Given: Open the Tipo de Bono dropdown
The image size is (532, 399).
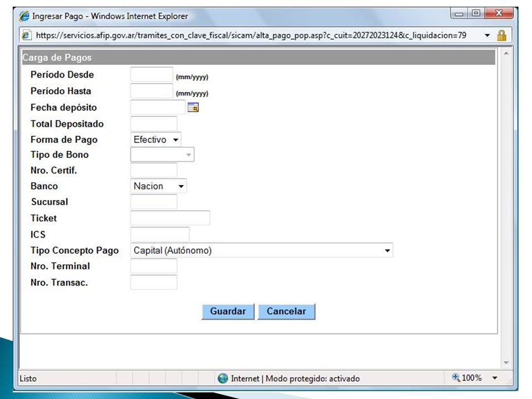Looking at the screenshot, I should pos(162,155).
